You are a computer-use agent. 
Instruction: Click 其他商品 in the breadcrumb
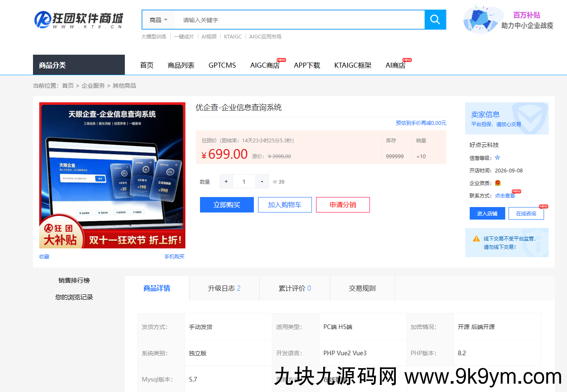coord(124,86)
